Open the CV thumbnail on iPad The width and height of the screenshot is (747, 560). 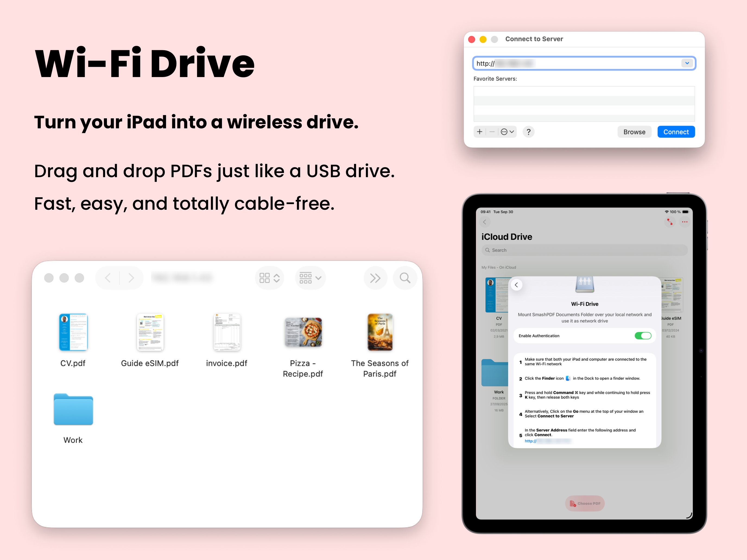(497, 295)
